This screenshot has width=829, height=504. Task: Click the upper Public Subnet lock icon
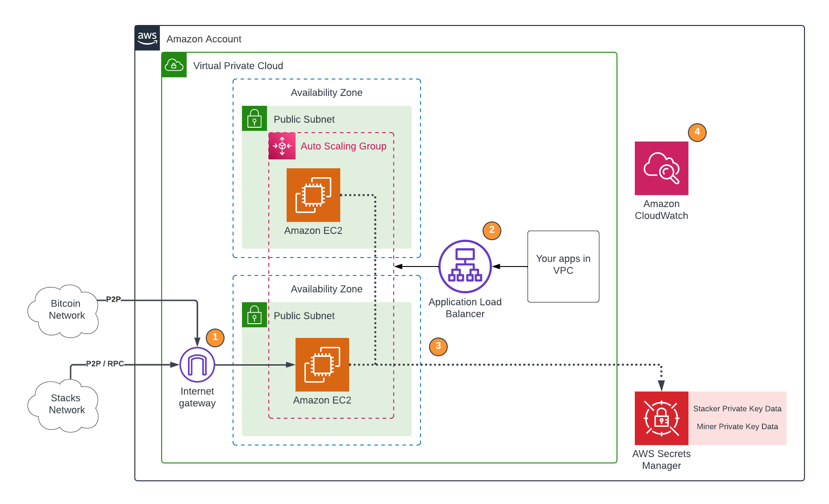(254, 118)
